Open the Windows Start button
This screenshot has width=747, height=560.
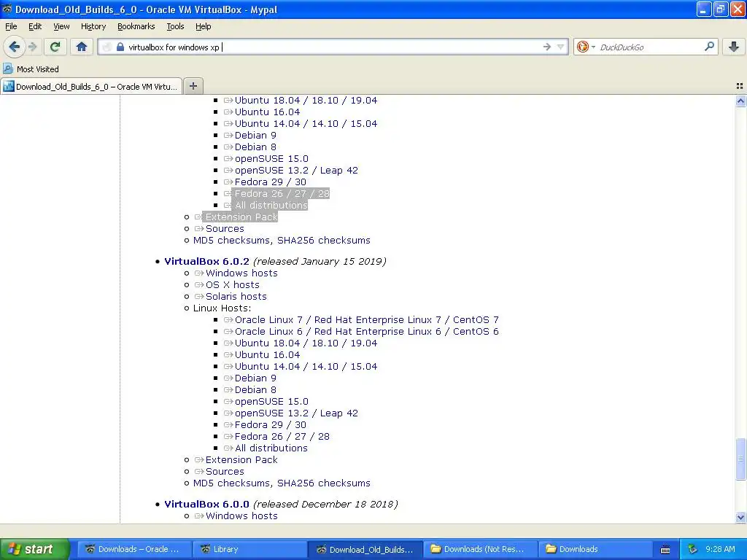point(35,549)
